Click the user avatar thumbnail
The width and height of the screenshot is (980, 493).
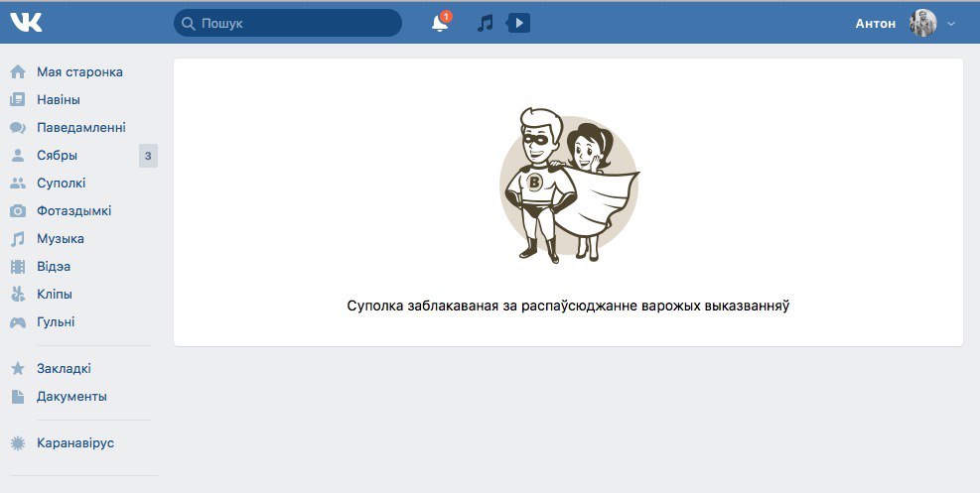[x=923, y=23]
